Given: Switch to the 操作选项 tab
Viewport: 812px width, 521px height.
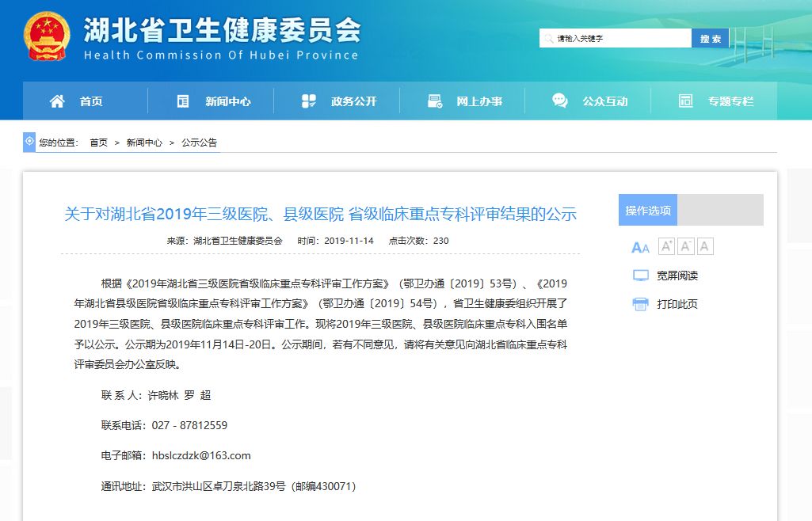Looking at the screenshot, I should [648, 209].
